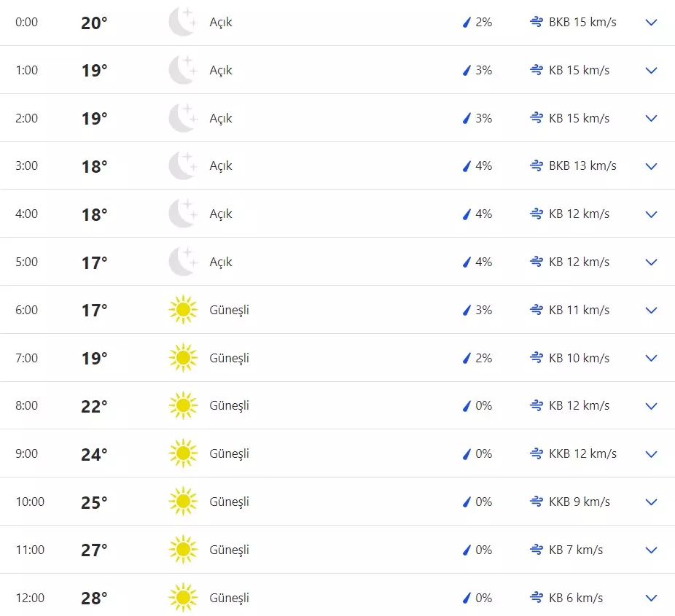Click the sun icon at 6:00
This screenshot has width=675, height=616.
pos(182,310)
